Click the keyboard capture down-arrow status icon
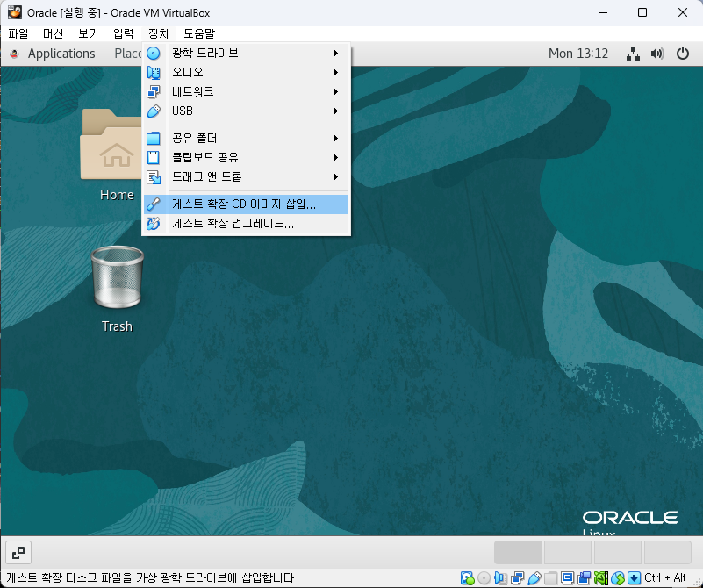Screen dimensions: 703x588 point(634,578)
